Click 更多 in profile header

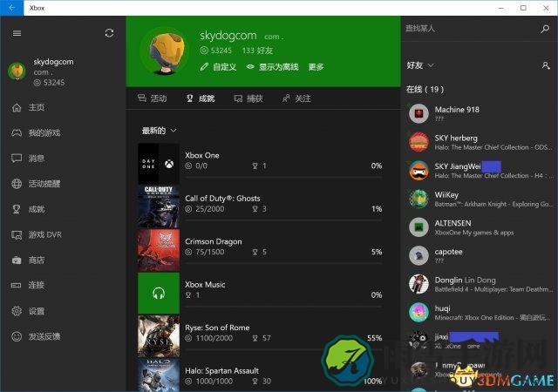316,67
